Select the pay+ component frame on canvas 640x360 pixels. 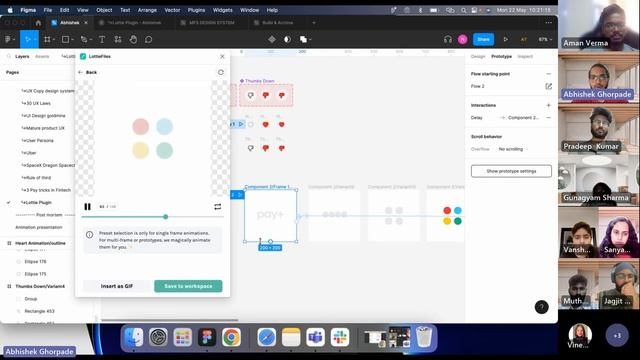270,215
